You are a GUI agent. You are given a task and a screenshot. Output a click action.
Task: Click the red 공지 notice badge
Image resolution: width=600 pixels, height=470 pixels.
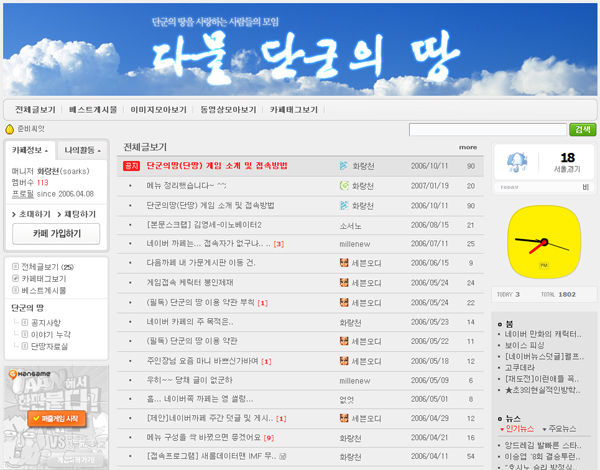click(x=131, y=166)
